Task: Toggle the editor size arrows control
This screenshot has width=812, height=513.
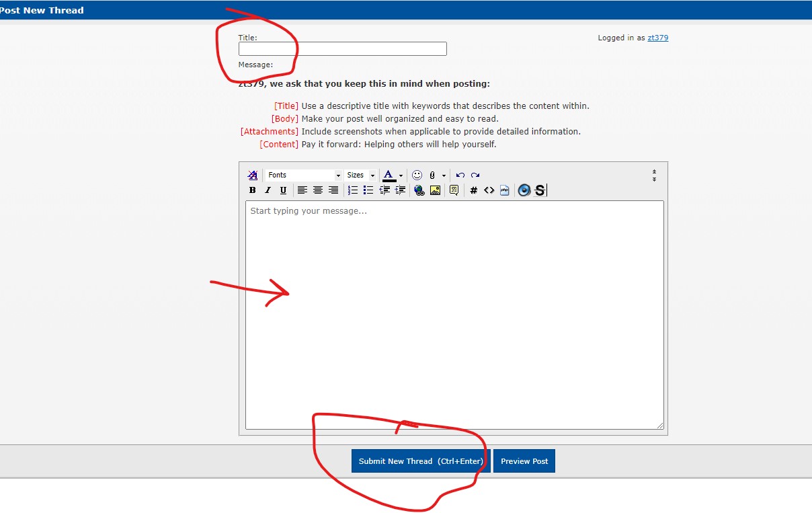Action: [x=654, y=175]
